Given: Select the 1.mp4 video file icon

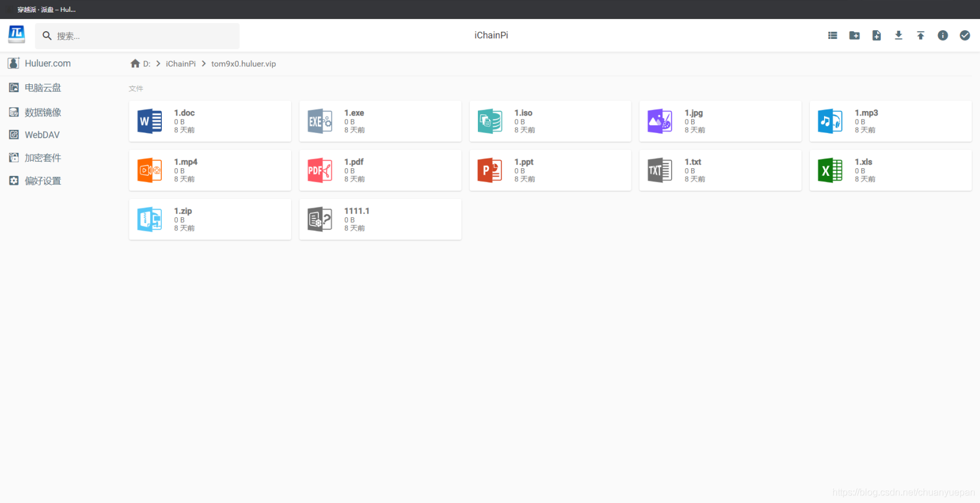Looking at the screenshot, I should click(x=149, y=170).
